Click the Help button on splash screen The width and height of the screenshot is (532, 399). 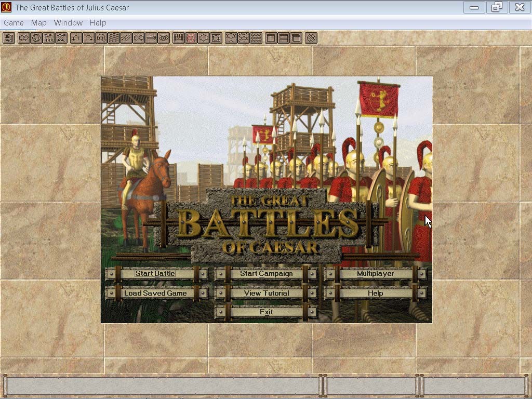(375, 293)
